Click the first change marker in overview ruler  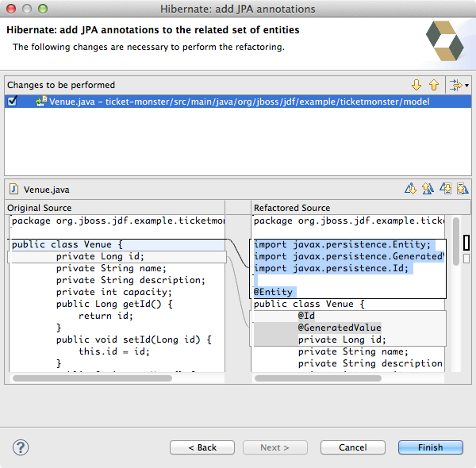tap(466, 243)
